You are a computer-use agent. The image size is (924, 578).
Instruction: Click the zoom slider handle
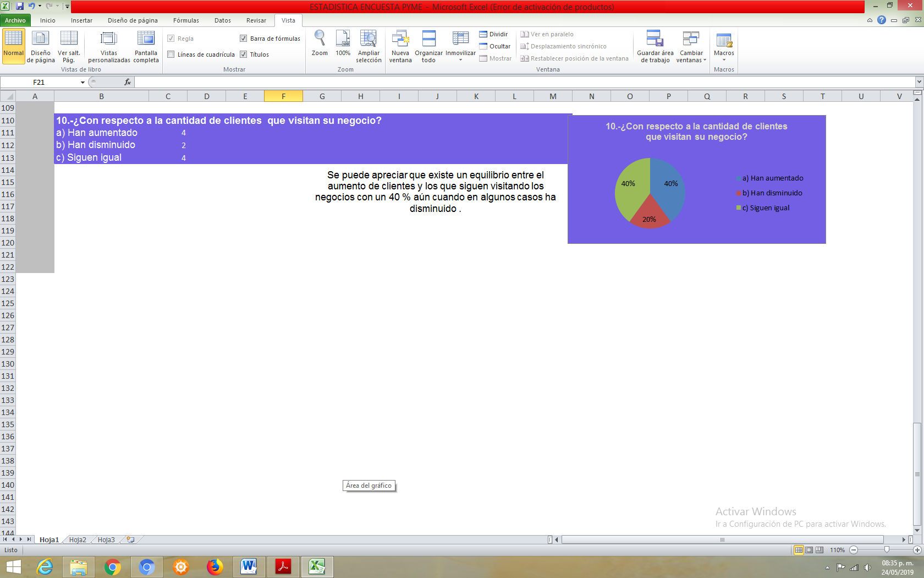coord(887,550)
